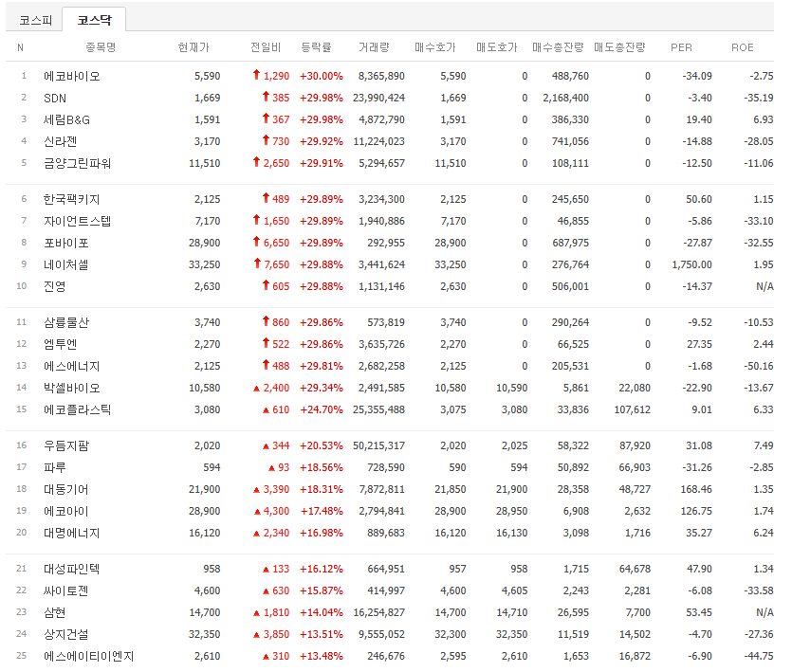The width and height of the screenshot is (792, 672).
Task: View the 에코아이 stock details
Action: [66, 511]
